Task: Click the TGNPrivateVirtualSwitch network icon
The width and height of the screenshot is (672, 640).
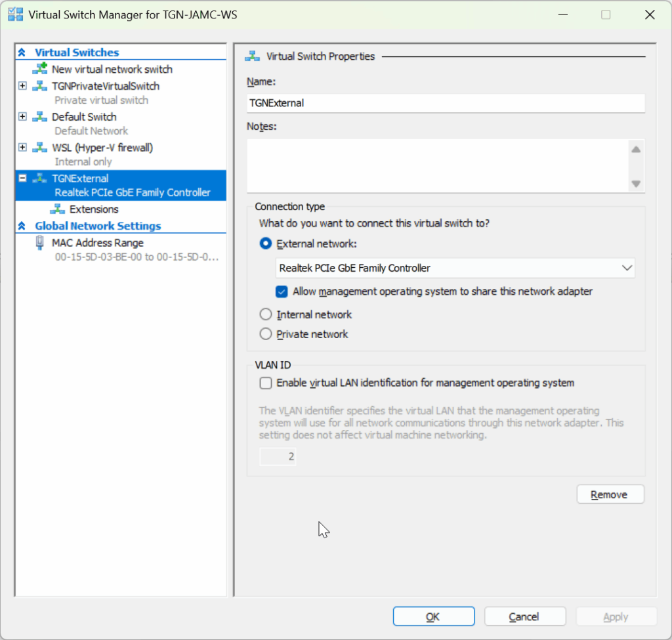Action: coord(40,86)
